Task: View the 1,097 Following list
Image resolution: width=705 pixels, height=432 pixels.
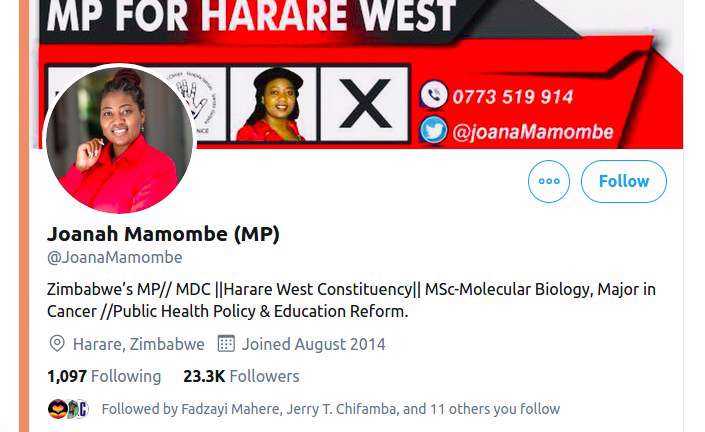Action: point(104,376)
